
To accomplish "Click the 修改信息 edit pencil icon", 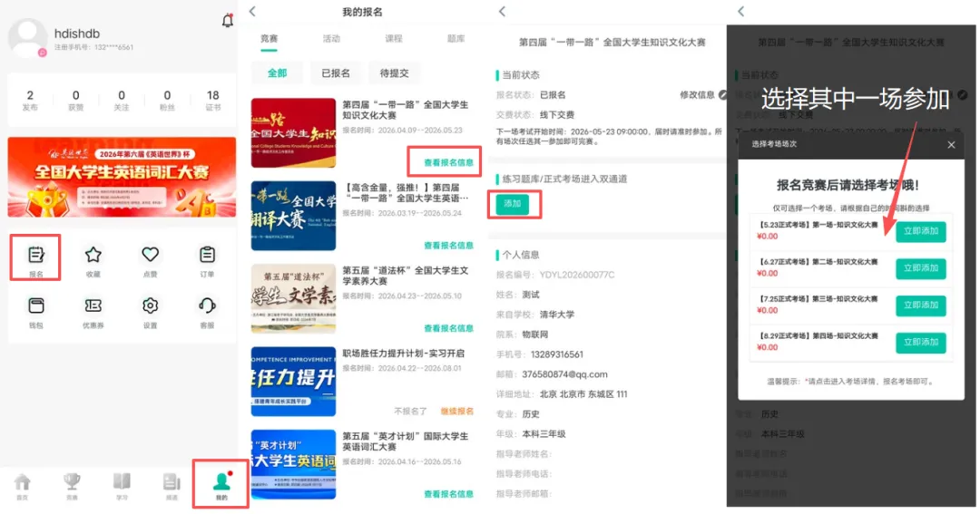I will [x=722, y=95].
